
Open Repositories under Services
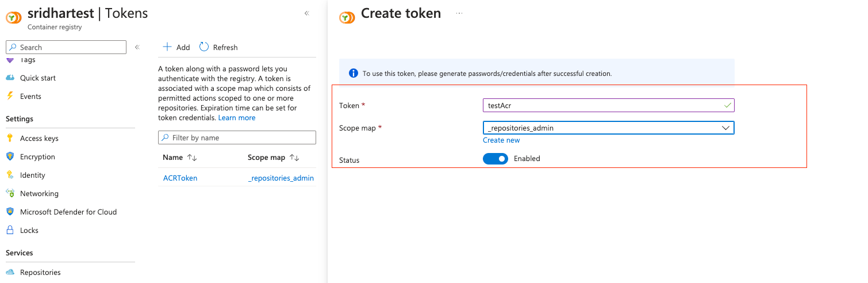40,272
